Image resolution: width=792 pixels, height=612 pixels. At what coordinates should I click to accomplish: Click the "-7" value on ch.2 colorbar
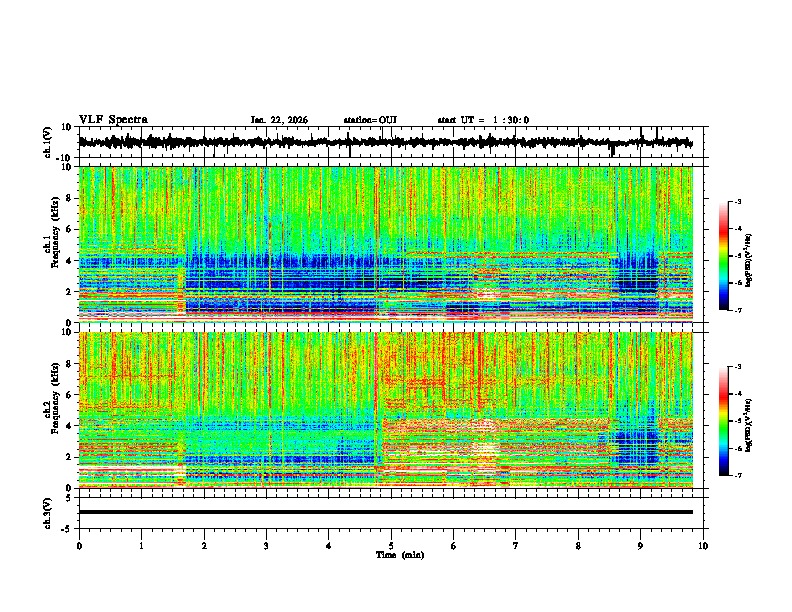737,476
